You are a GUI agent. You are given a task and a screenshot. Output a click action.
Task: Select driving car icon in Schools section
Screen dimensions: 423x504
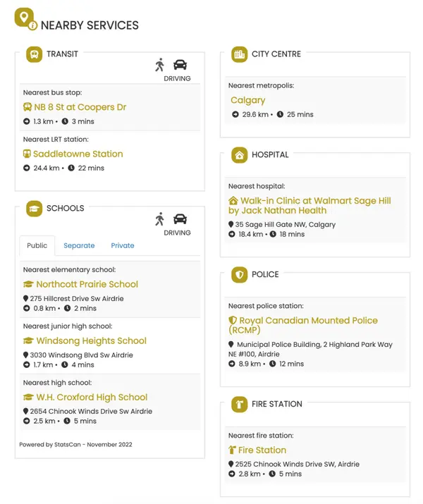(x=180, y=219)
